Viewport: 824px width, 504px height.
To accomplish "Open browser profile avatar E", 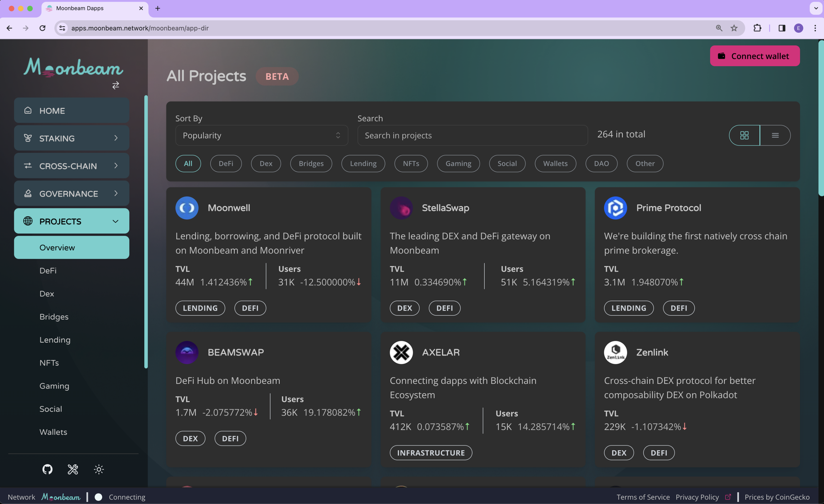I will (799, 28).
